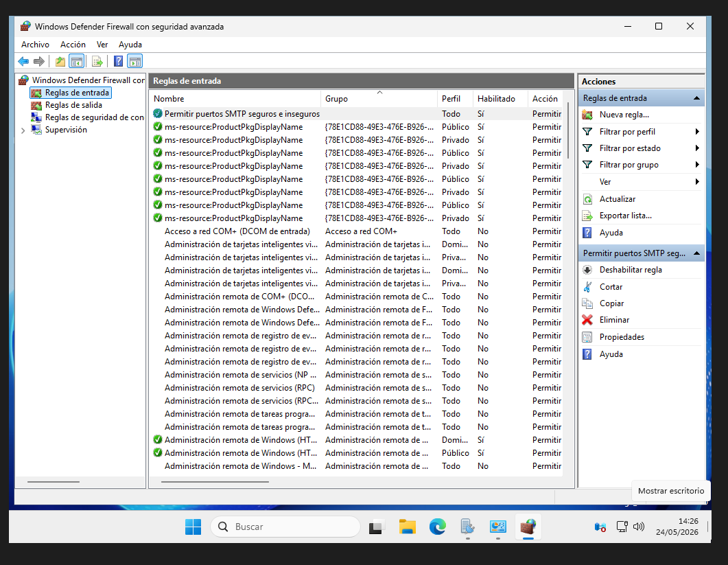Click the Back arrow toolbar icon
728x565 pixels.
point(23,61)
